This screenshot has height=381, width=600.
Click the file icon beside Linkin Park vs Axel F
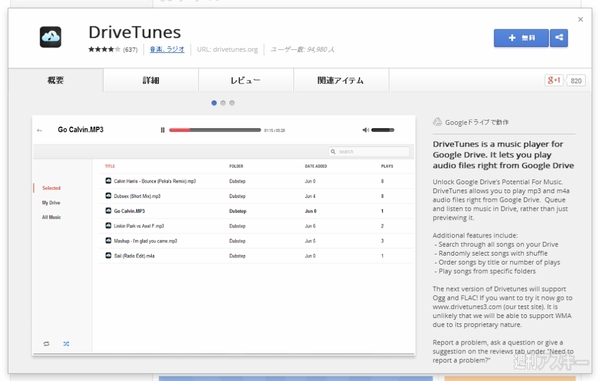tap(108, 225)
